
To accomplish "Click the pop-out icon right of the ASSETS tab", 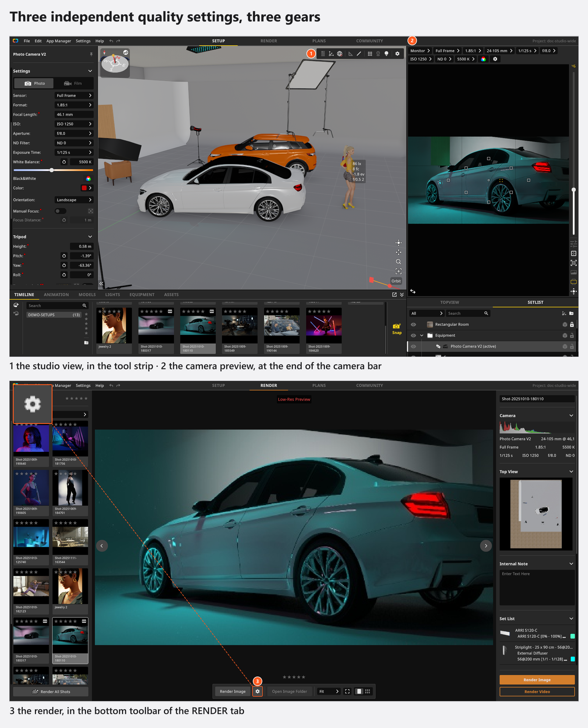I will [394, 295].
